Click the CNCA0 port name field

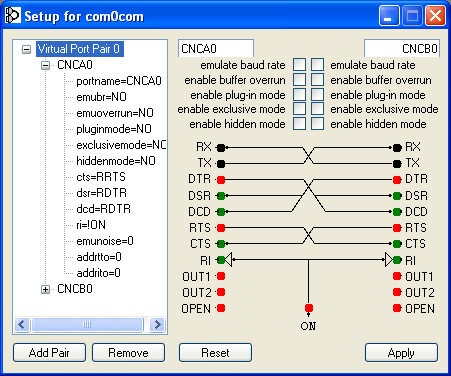(x=216, y=49)
